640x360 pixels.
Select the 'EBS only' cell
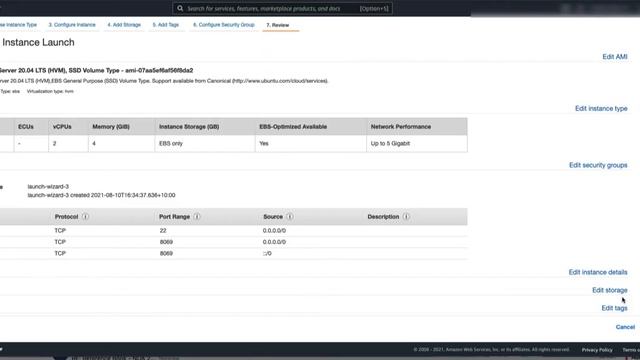171,144
